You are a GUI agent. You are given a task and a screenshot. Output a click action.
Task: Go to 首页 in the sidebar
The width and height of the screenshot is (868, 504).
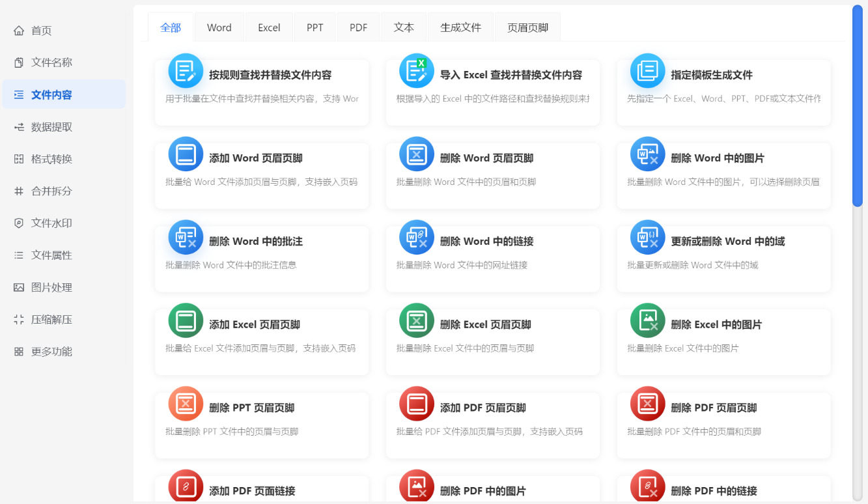pos(64,31)
